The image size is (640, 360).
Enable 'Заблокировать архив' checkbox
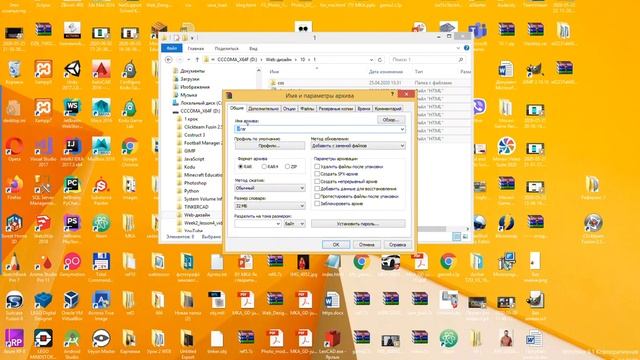317,203
